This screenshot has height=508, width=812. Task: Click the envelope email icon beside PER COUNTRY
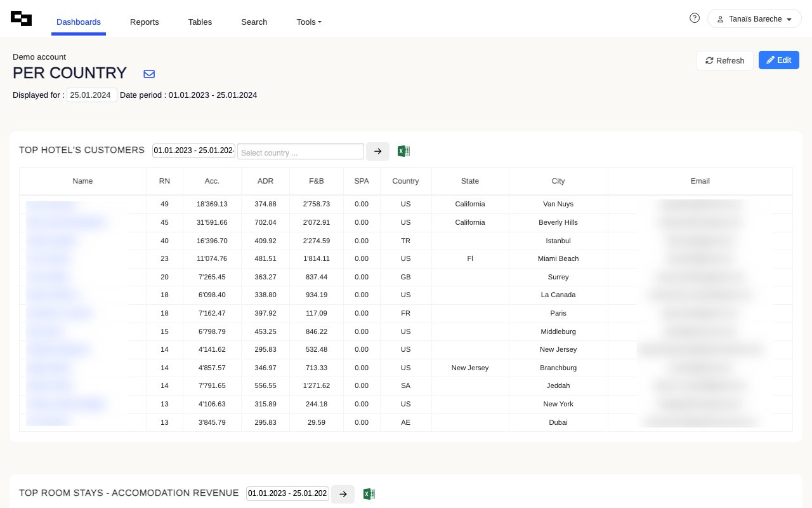149,74
